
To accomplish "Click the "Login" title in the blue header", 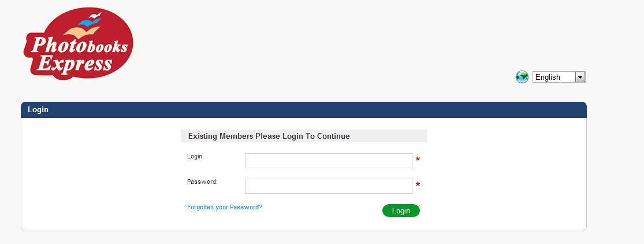I will point(38,110).
